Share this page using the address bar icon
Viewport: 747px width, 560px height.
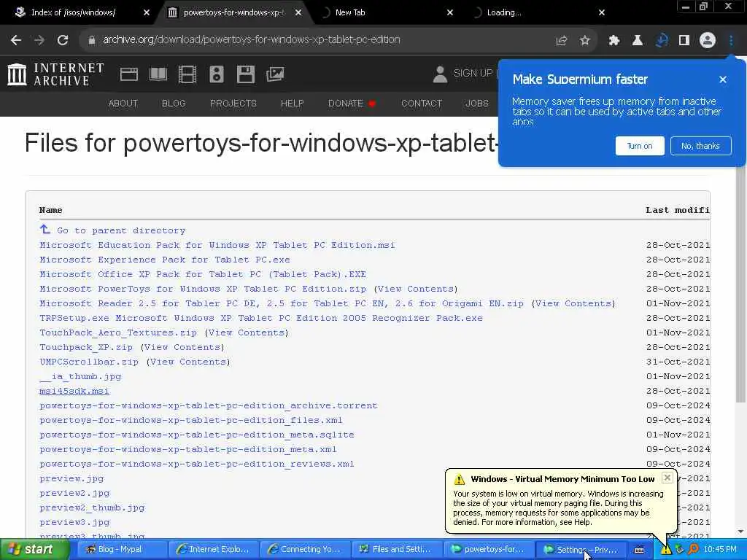point(562,41)
